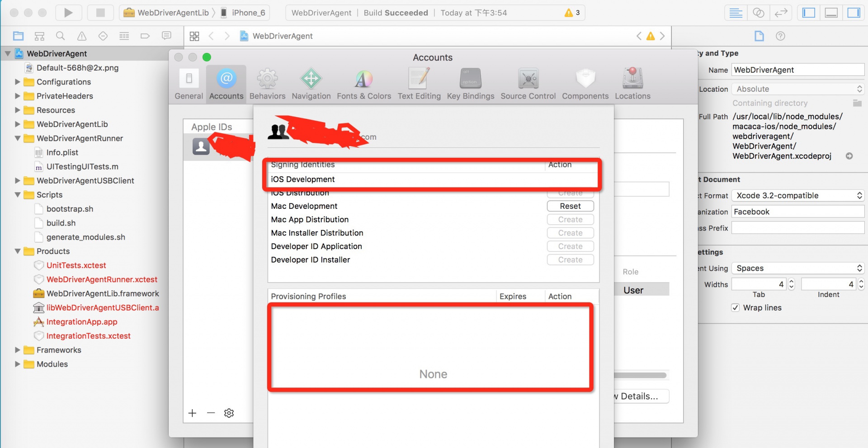Show the File inspector
868x448 pixels.
tap(759, 36)
